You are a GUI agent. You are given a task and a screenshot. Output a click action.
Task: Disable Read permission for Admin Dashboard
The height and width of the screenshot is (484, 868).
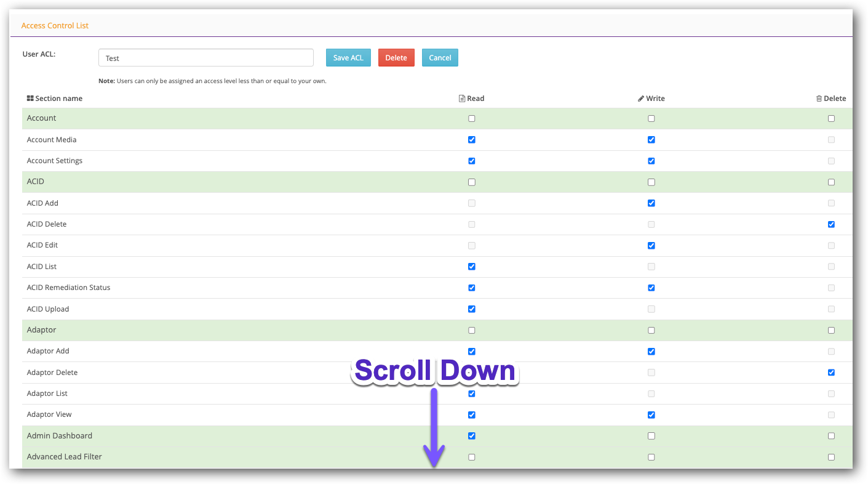click(471, 435)
